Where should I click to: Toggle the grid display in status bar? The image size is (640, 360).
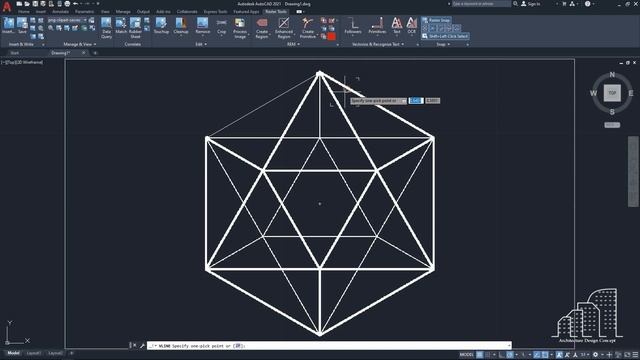tap(480, 355)
